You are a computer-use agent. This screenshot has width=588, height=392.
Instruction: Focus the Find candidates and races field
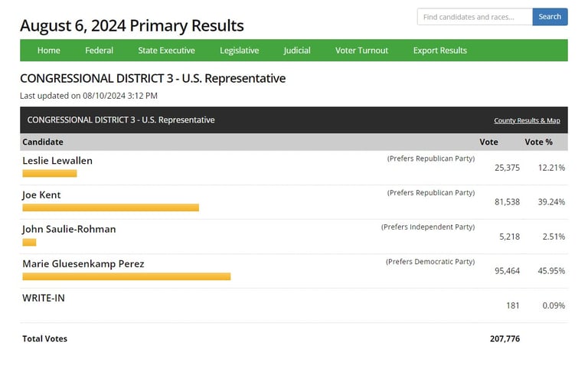pyautogui.click(x=474, y=17)
